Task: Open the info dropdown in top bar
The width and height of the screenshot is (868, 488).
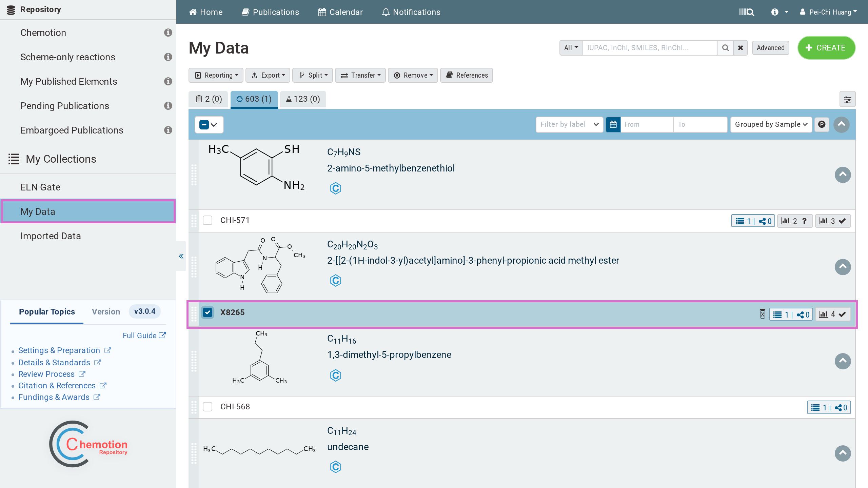Action: point(780,12)
